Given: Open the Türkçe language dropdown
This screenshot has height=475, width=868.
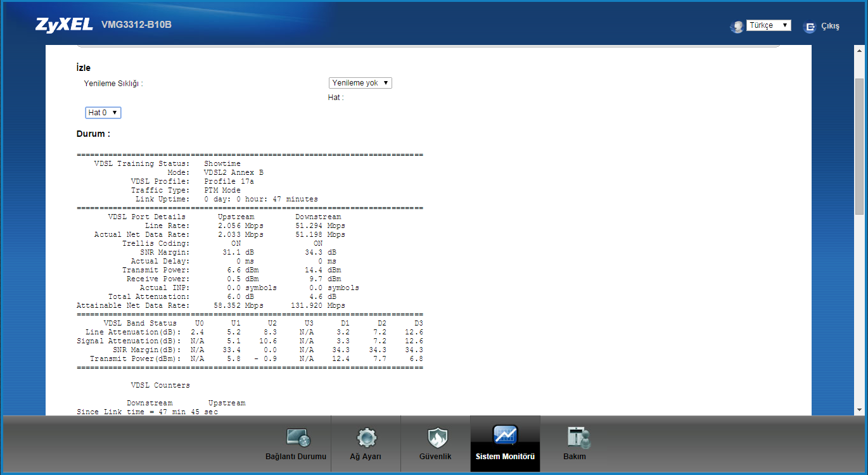Looking at the screenshot, I should click(769, 25).
